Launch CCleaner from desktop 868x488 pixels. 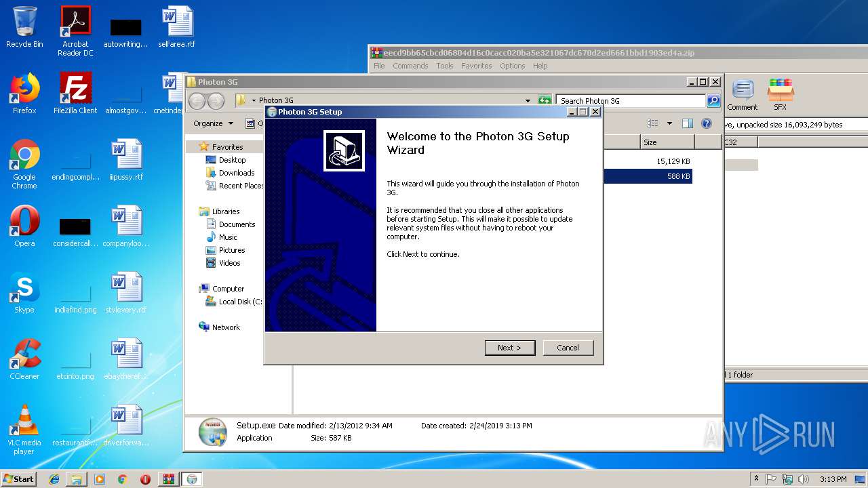pyautogui.click(x=24, y=359)
